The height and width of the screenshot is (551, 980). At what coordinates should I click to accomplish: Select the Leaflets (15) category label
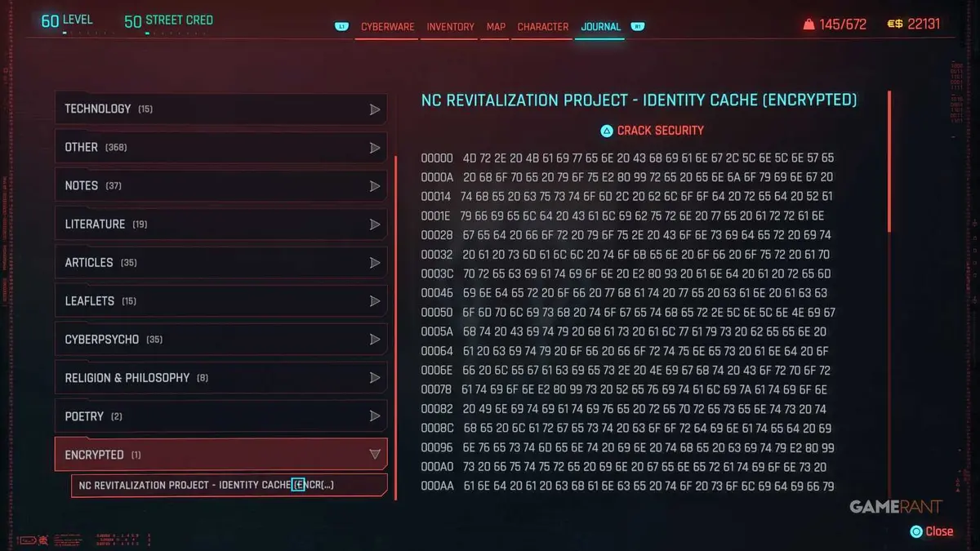[x=100, y=301]
